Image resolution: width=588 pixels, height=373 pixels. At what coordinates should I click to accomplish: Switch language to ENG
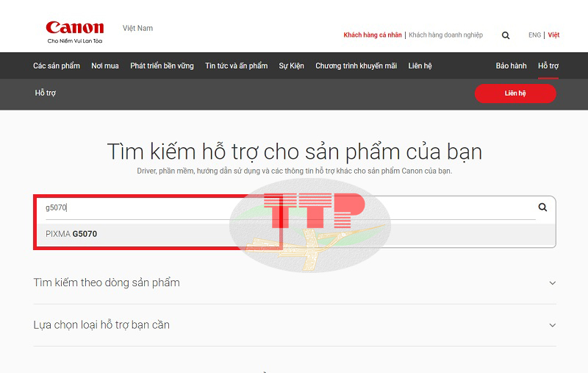coord(534,35)
